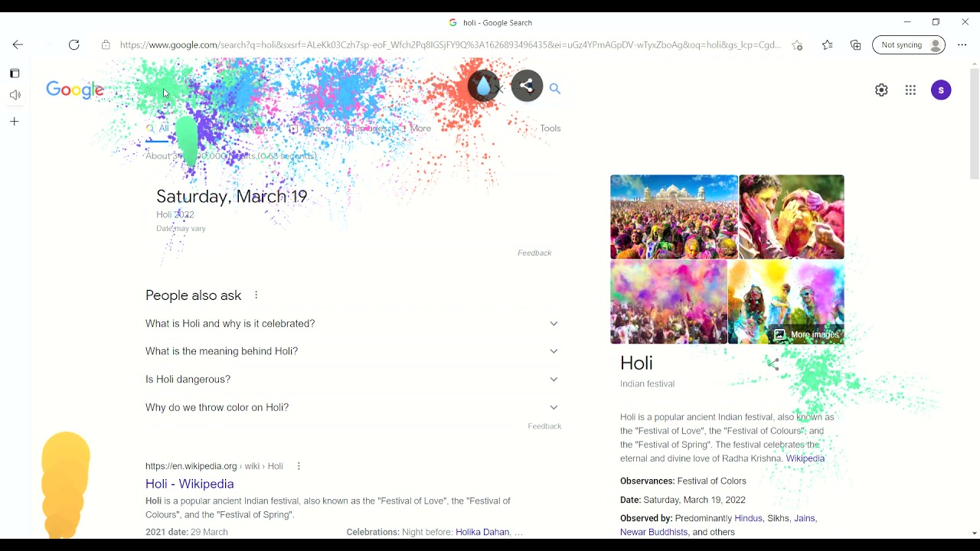Open the Google account avatar S
Screen dimensions: 980x551
coord(941,90)
